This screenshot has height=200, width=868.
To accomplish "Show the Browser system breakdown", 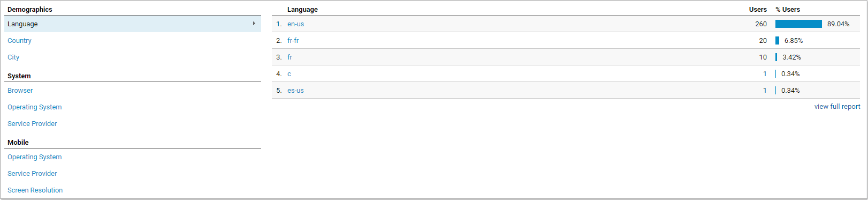I will 20,91.
